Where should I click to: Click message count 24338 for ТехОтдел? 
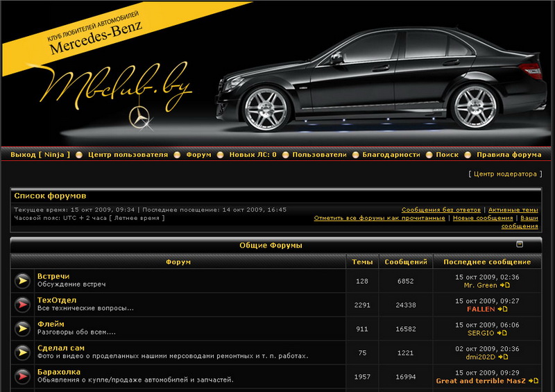point(406,305)
